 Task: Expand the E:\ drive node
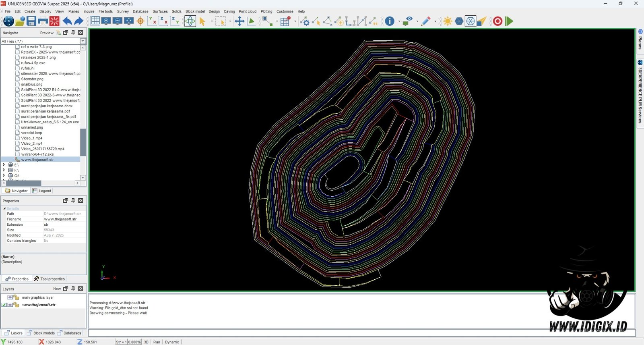click(4, 165)
